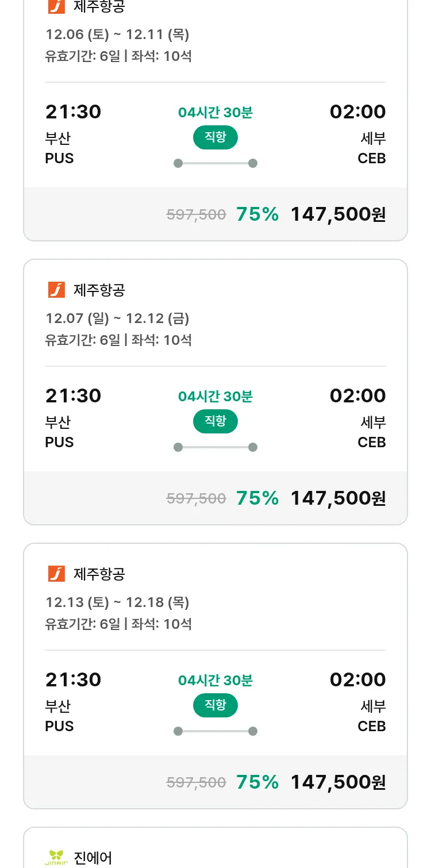The image size is (431, 868).
Task: Tap 제주항공 name on the 12.13 flight card
Action: pyautogui.click(x=99, y=574)
